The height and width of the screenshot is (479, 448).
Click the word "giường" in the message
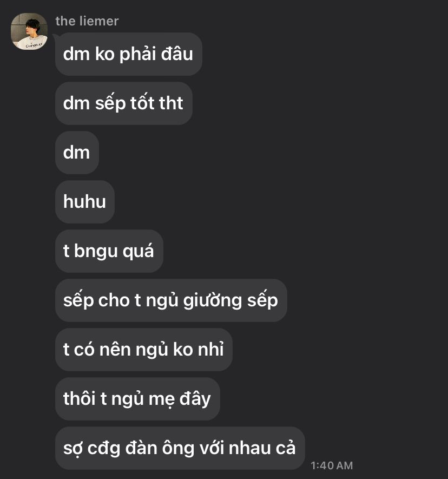(x=213, y=300)
